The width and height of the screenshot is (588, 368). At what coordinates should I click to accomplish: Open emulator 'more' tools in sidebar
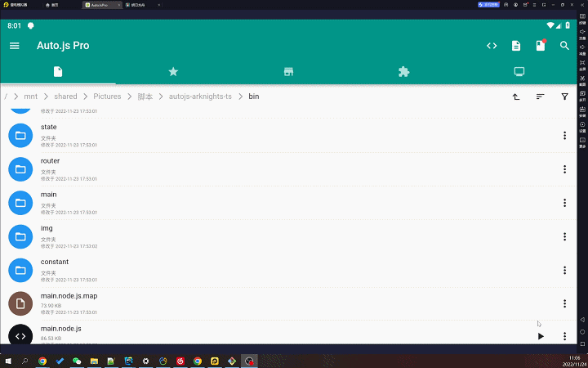[x=582, y=142]
